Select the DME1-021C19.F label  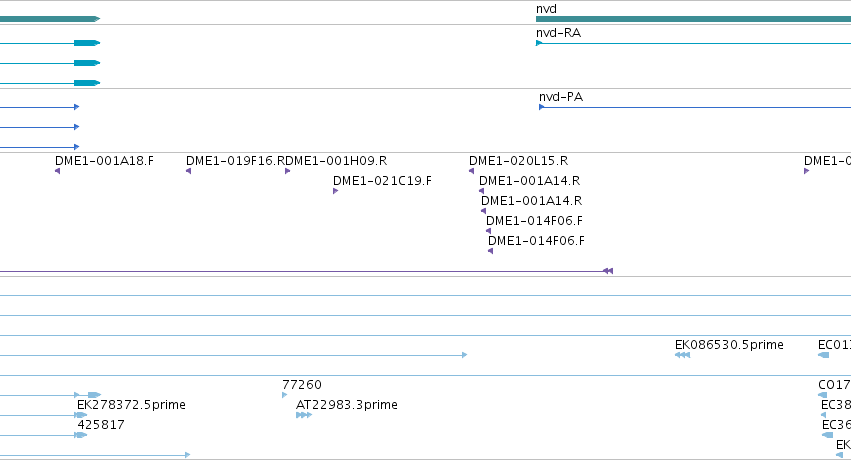[x=383, y=181]
